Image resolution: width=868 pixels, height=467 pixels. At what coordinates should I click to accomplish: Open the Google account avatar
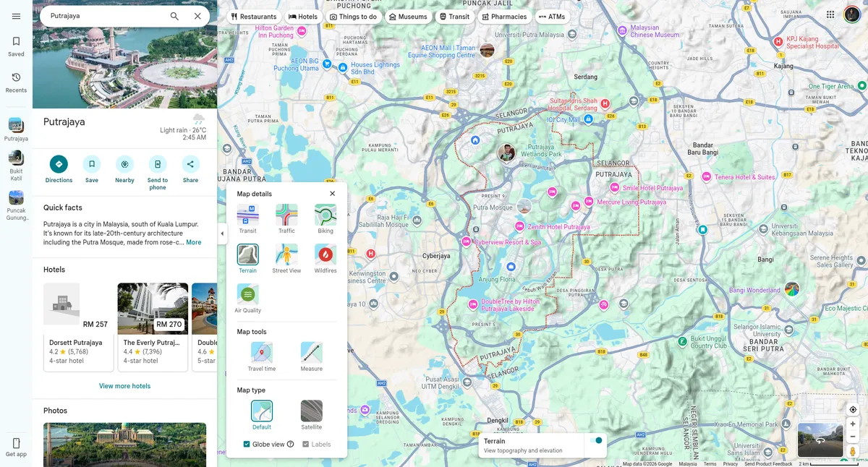852,14
